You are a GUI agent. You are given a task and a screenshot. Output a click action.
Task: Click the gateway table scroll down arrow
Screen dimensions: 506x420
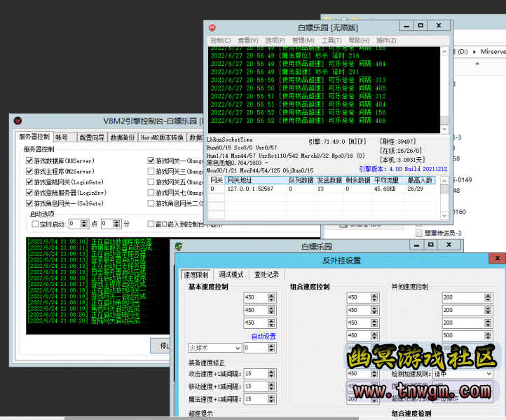point(444,215)
